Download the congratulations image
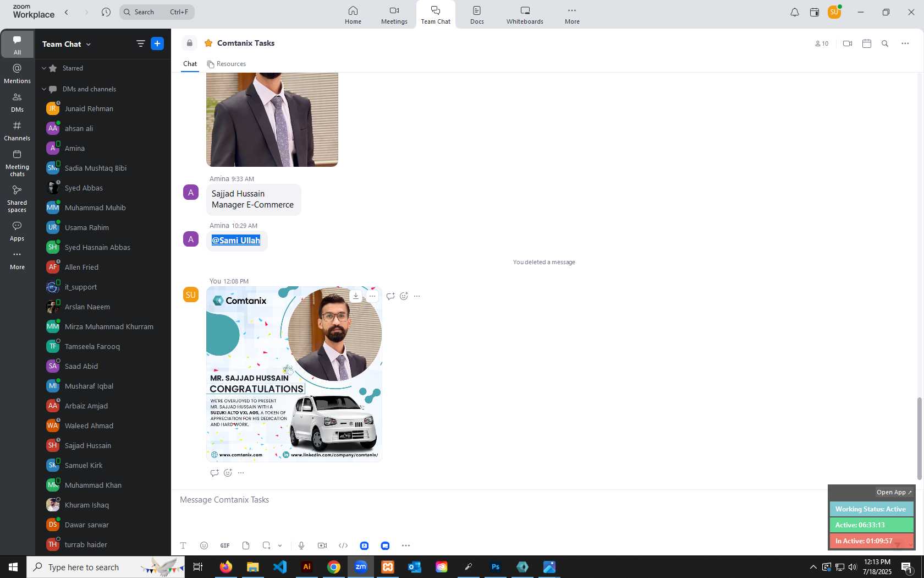This screenshot has height=578, width=924. tap(356, 296)
